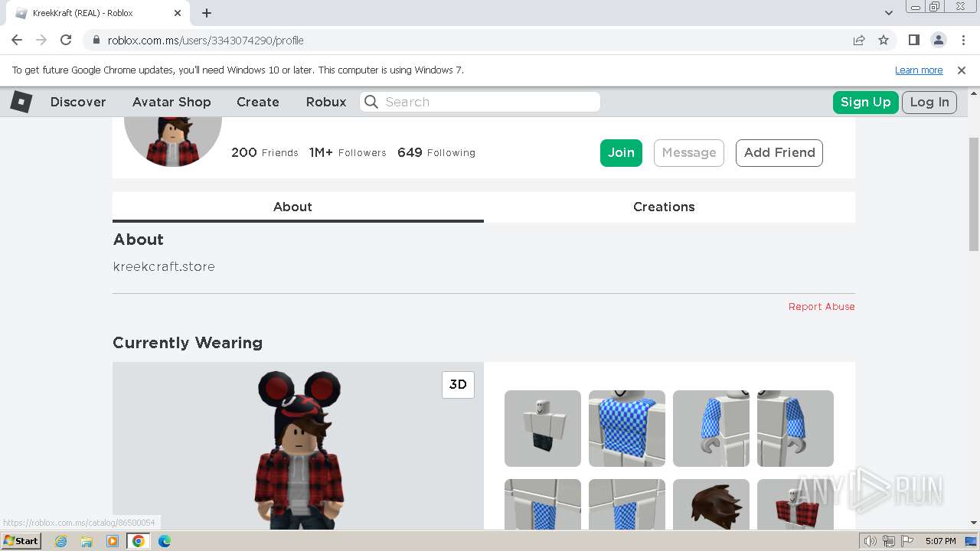View site information lock icon
980x551 pixels.
tap(96, 40)
